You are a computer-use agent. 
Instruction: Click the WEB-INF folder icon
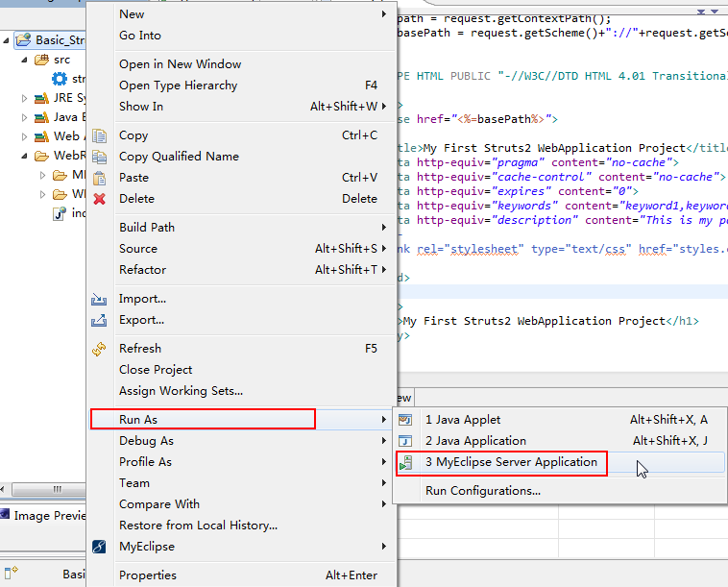point(60,194)
